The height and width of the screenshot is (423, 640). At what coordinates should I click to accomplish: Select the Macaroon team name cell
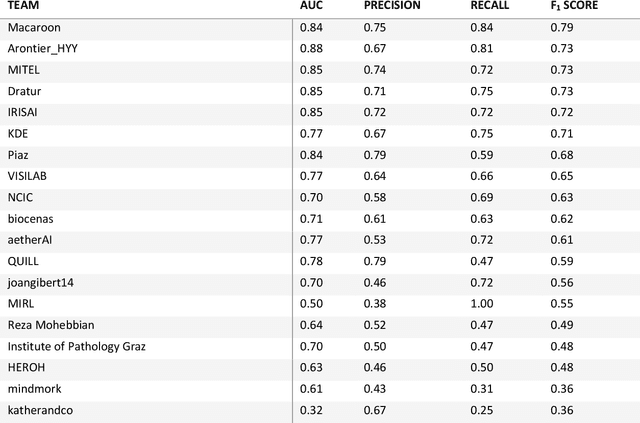click(32, 27)
